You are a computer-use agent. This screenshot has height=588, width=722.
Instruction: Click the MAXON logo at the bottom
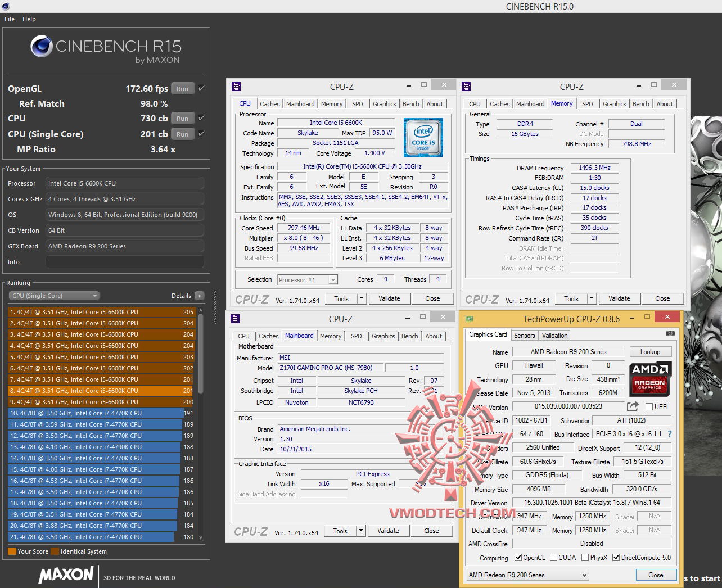pos(66,574)
